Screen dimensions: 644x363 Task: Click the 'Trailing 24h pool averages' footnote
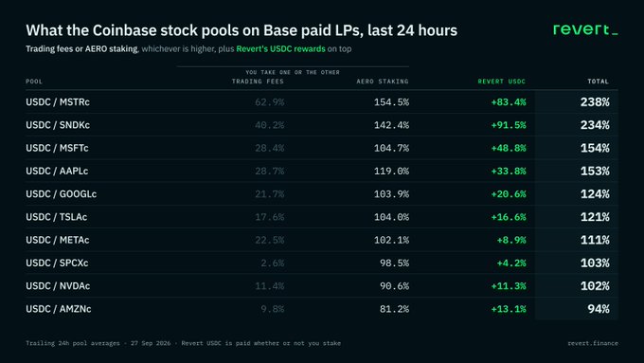pos(73,343)
